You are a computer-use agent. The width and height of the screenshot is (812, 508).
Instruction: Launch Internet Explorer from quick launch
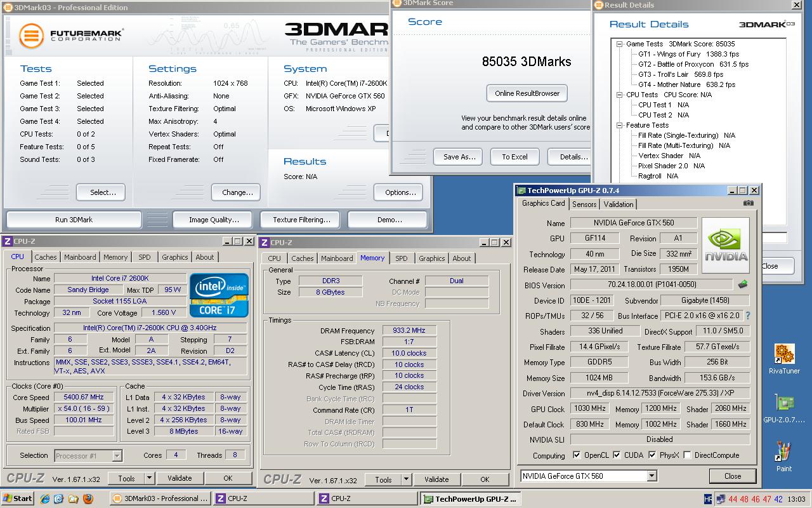tap(44, 499)
